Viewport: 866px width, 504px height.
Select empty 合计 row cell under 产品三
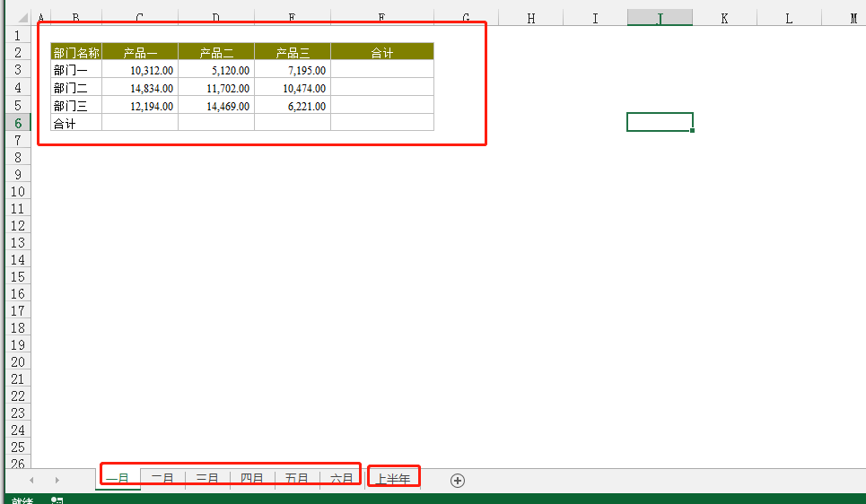[293, 123]
